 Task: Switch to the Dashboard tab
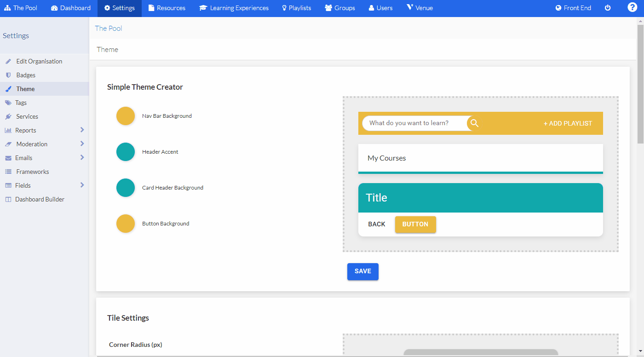click(70, 8)
